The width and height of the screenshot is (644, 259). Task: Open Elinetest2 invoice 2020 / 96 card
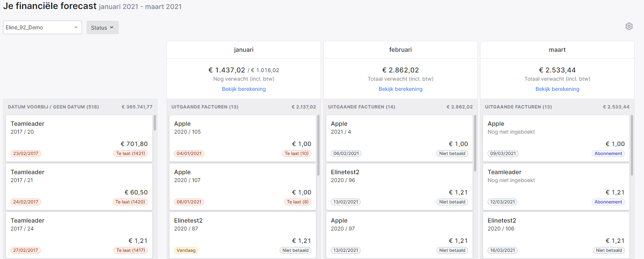coord(399,187)
